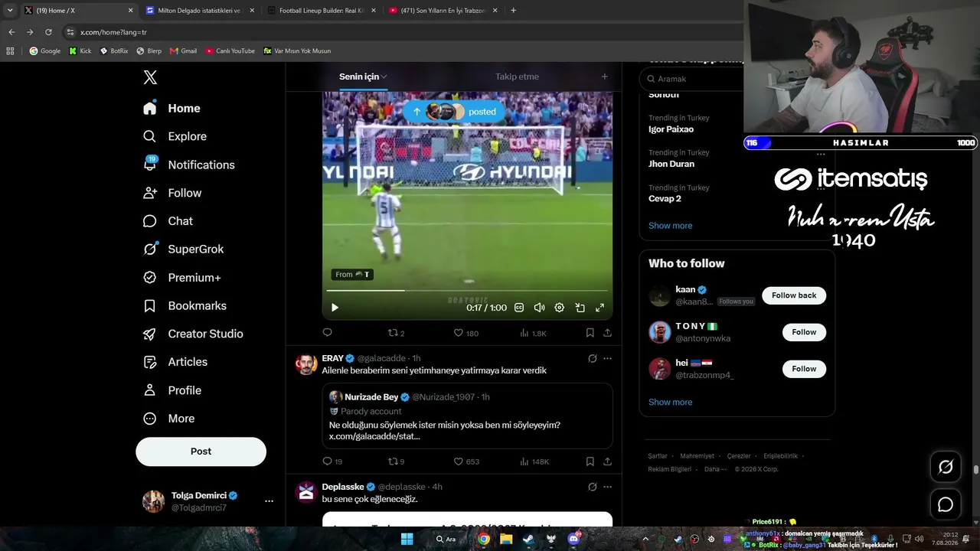Show more Who to follow suggestions
This screenshot has height=551, width=980.
[670, 403]
